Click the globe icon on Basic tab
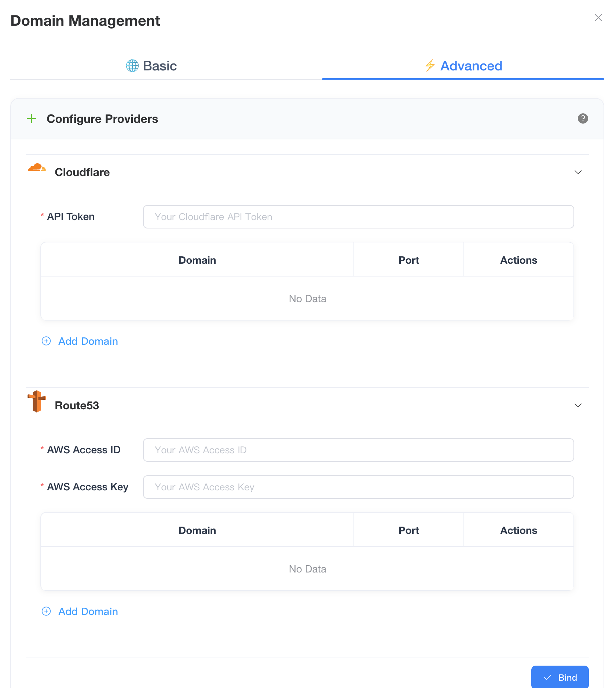 [x=132, y=66]
